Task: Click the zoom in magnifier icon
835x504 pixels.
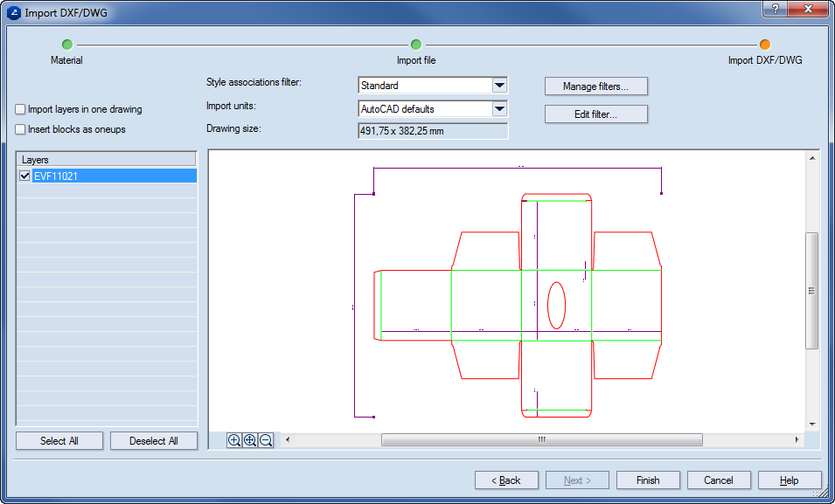Action: 234,441
